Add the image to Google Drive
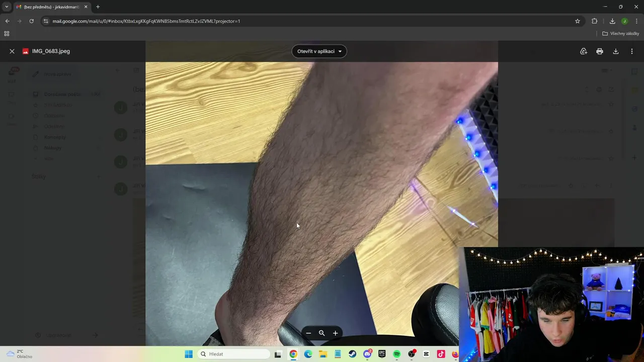 point(584,51)
